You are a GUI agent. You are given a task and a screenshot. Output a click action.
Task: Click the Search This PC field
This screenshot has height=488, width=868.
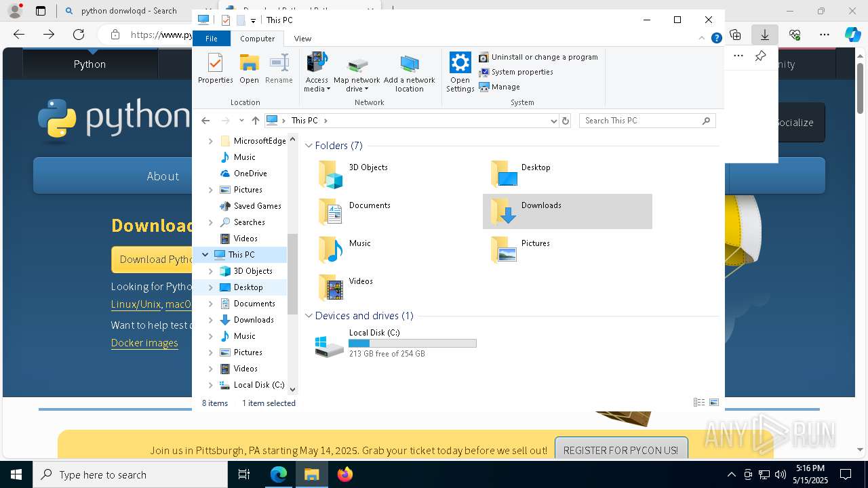pyautogui.click(x=647, y=121)
